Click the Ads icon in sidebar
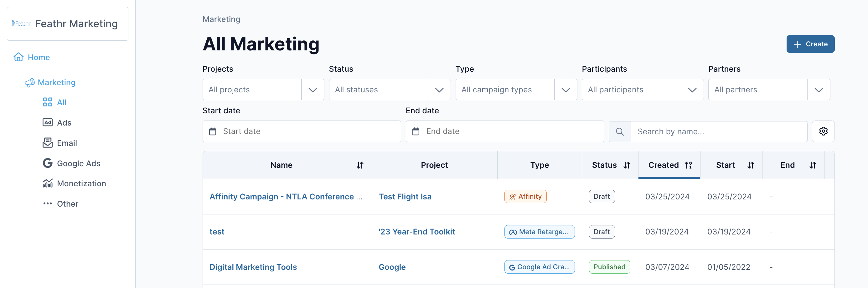This screenshot has width=868, height=288. click(x=48, y=122)
